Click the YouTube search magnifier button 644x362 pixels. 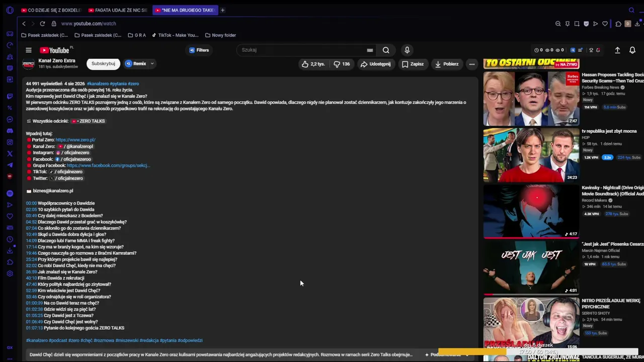tap(386, 50)
